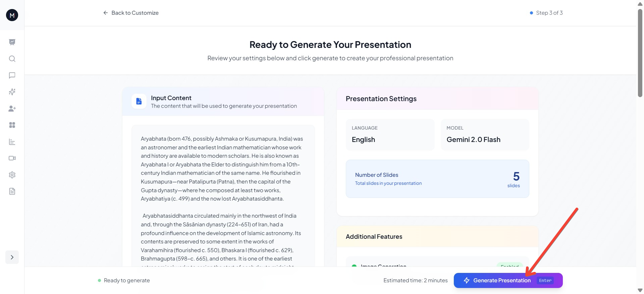Click the Review your settings below subtitle
Image resolution: width=644 pixels, height=294 pixels.
coord(330,58)
